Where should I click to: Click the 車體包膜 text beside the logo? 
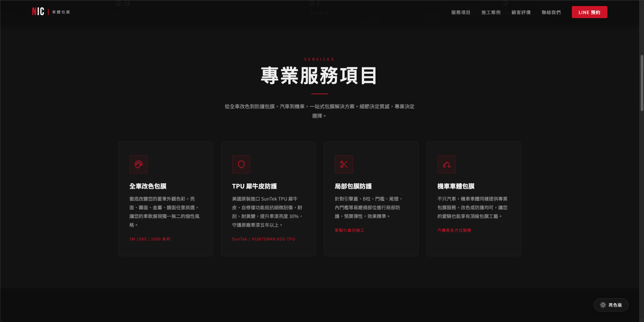pos(61,12)
